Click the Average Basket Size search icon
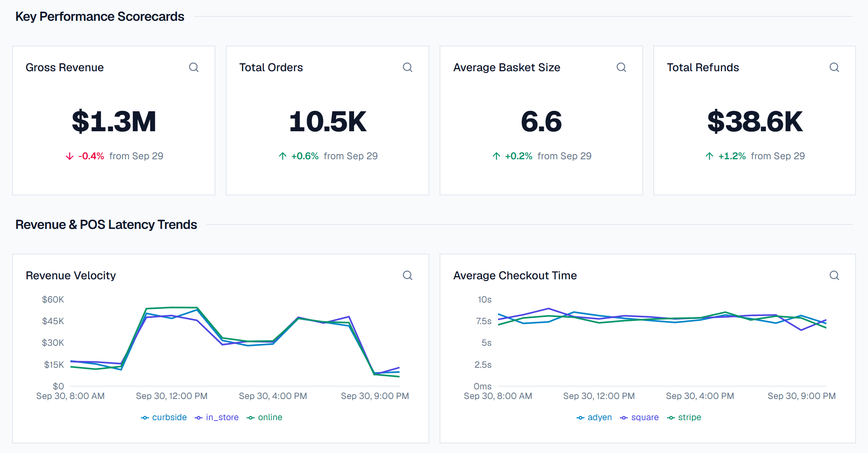 (x=621, y=67)
